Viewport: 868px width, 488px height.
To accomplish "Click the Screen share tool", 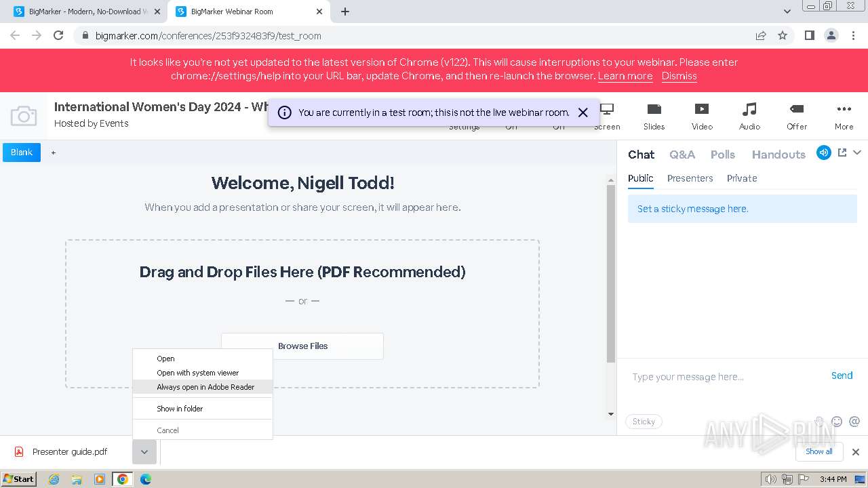I will click(607, 117).
